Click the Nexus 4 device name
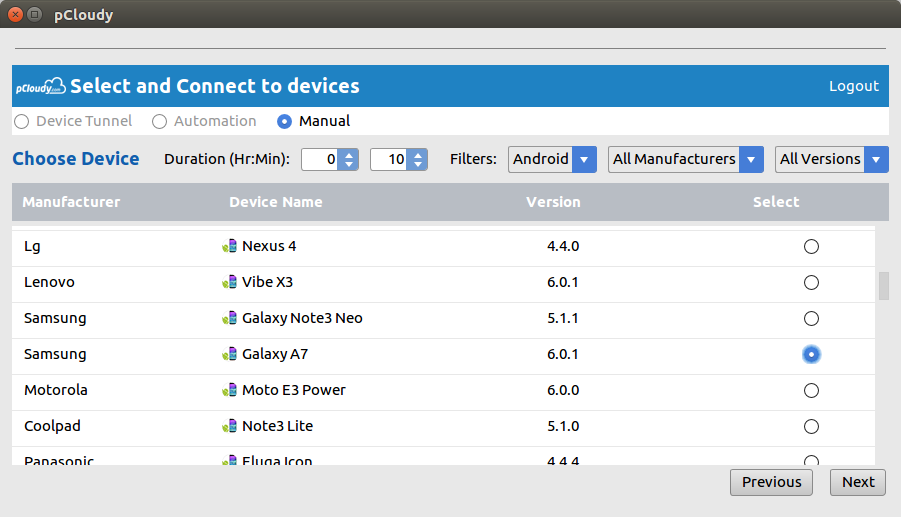 269,246
